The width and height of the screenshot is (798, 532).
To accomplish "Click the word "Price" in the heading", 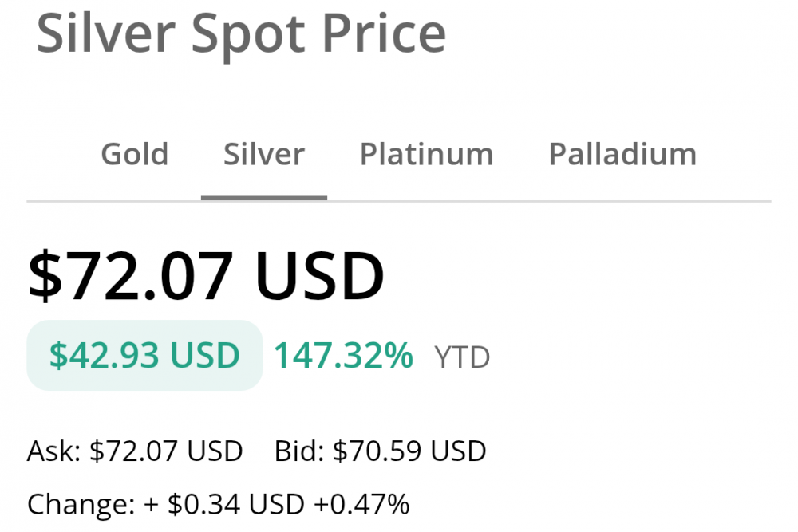I will click(x=384, y=33).
